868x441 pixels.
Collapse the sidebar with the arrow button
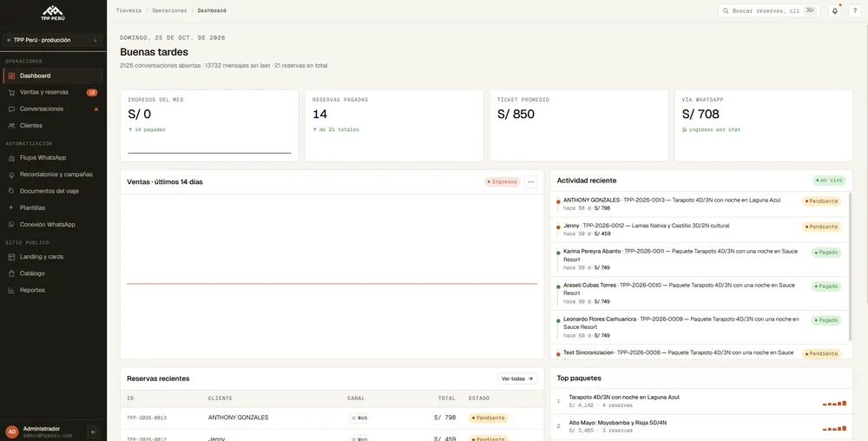[x=94, y=432]
